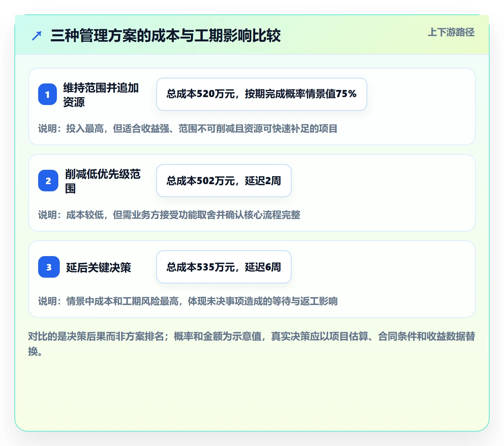Click the number 1 badge
The image size is (504, 446).
tap(48, 94)
